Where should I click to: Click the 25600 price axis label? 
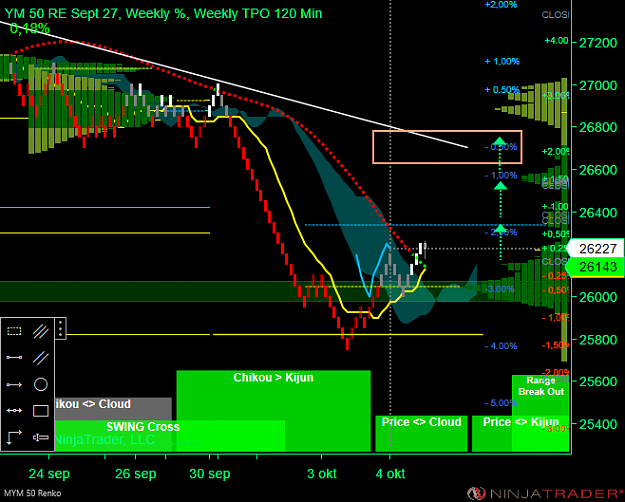[x=600, y=382]
